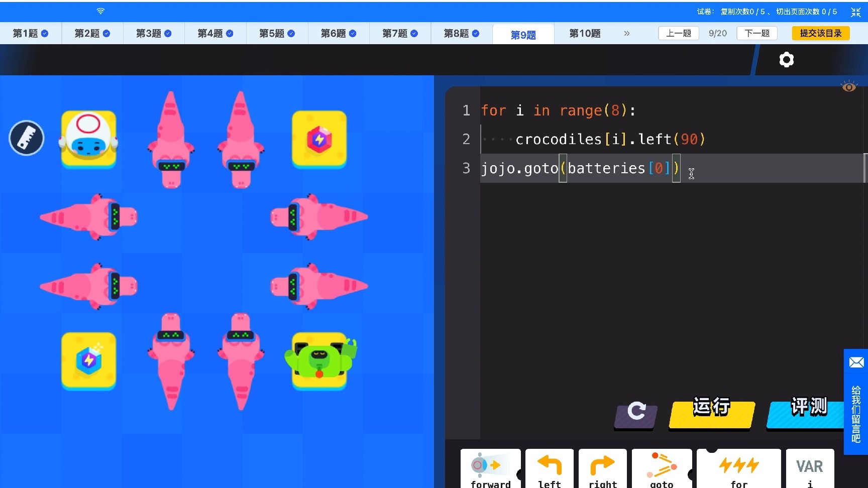Click the 9/20 question counter
Screen dimensions: 868x488
click(718, 33)
